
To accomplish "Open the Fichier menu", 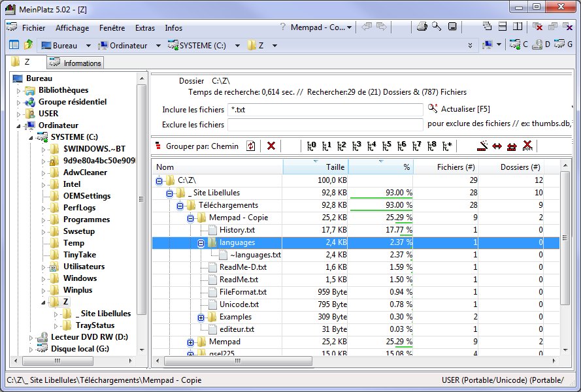I will pos(33,28).
